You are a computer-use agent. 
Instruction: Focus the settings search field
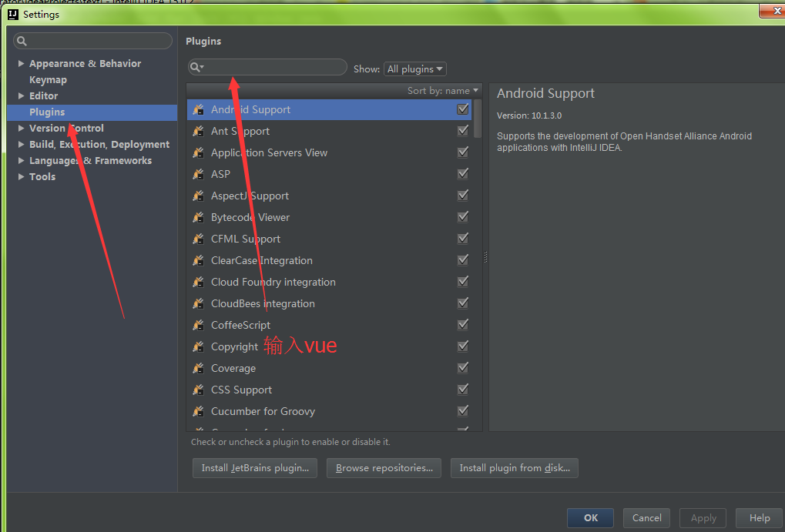coord(92,41)
